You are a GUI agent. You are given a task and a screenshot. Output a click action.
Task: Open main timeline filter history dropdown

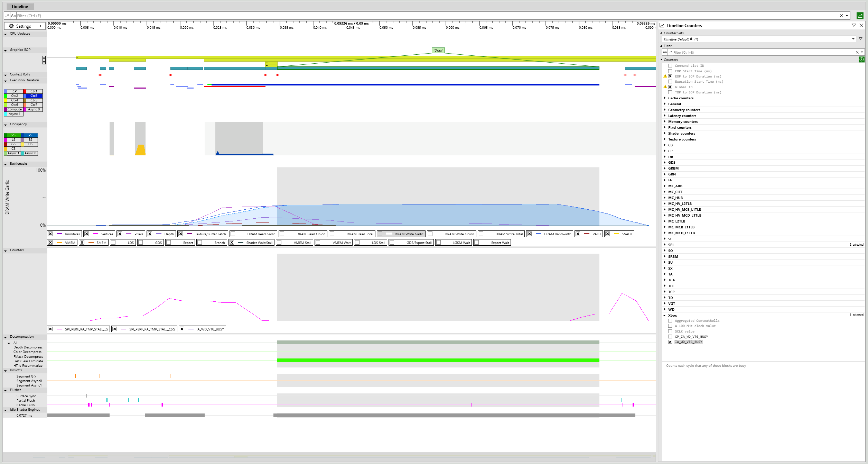tap(847, 16)
